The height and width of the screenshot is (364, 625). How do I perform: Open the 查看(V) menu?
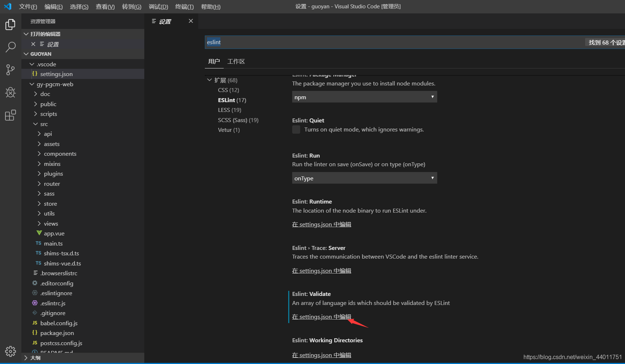pos(105,7)
